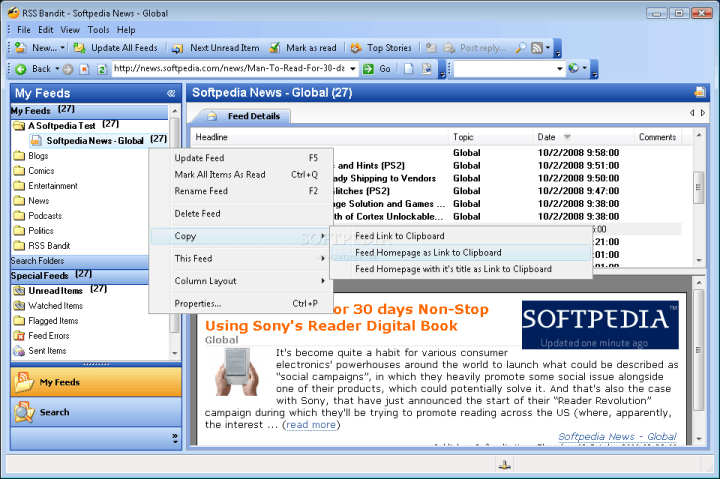Click the search magnifier icon in toolbar
The width and height of the screenshot is (720, 479).
pos(521,48)
